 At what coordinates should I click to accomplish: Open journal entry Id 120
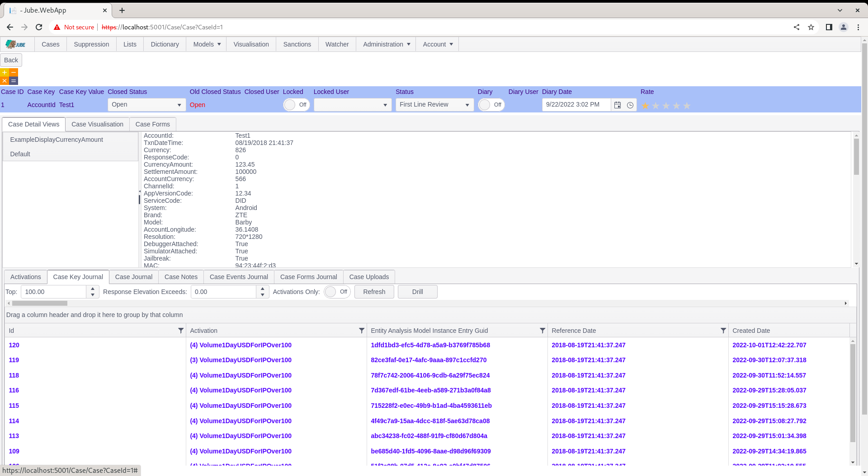click(x=14, y=345)
